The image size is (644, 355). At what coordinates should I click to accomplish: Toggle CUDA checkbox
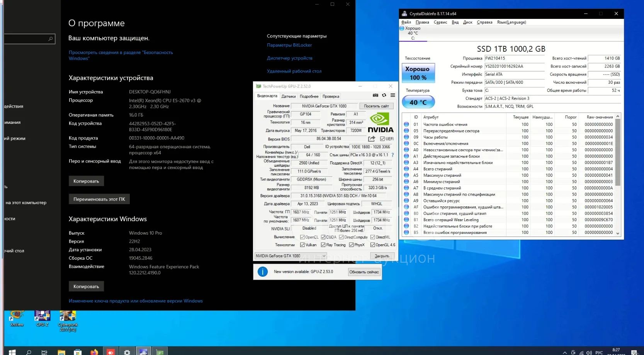click(323, 237)
